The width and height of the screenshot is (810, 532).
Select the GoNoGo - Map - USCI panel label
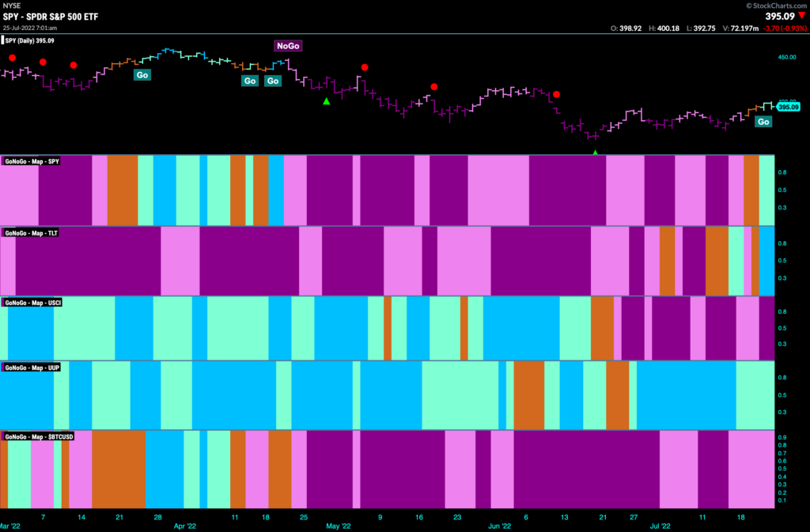click(x=32, y=303)
